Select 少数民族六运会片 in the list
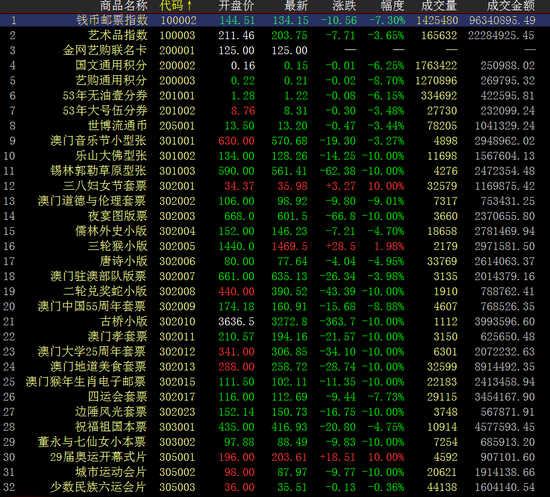 coord(99,487)
